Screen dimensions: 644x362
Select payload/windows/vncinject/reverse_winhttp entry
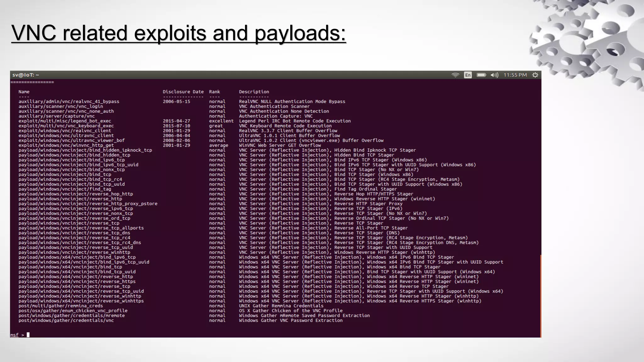point(74,252)
